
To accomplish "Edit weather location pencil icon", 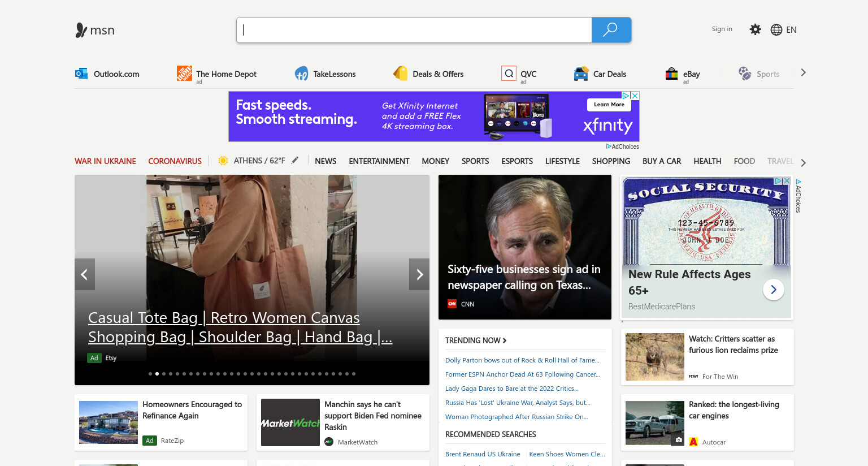I will point(294,161).
